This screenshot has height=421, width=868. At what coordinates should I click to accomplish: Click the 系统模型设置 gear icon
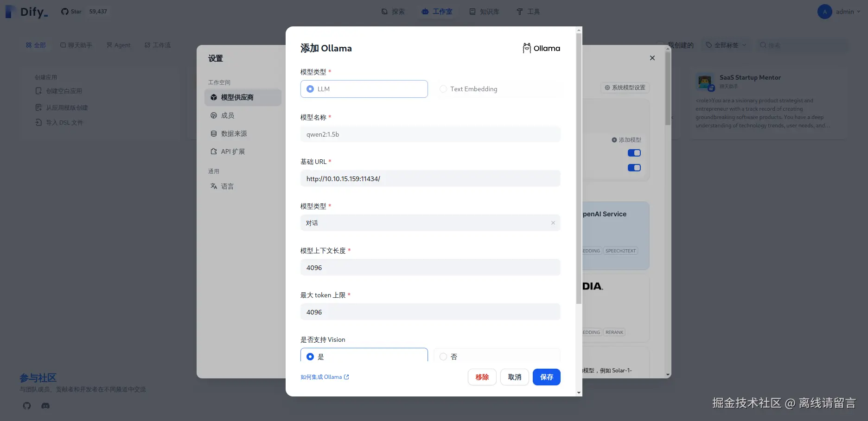point(607,88)
